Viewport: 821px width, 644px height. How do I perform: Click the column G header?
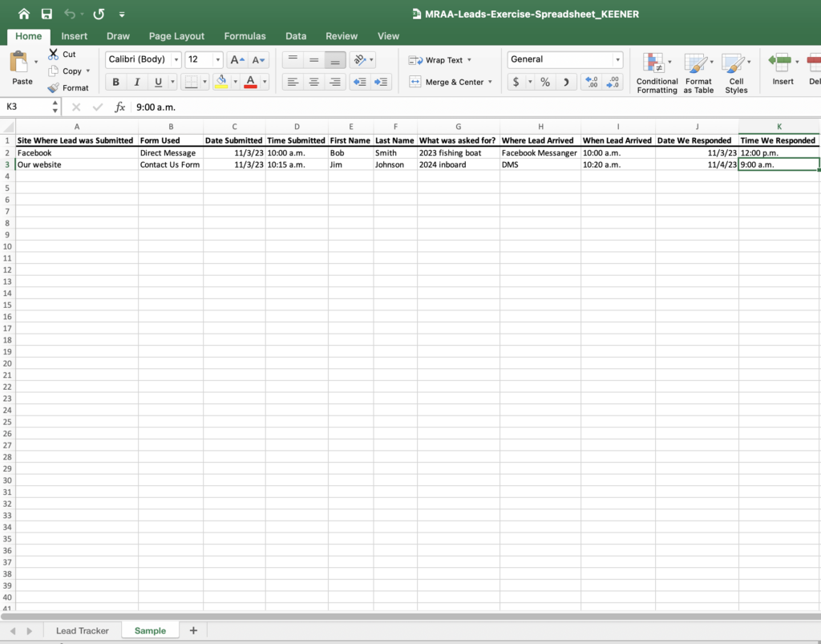458,127
